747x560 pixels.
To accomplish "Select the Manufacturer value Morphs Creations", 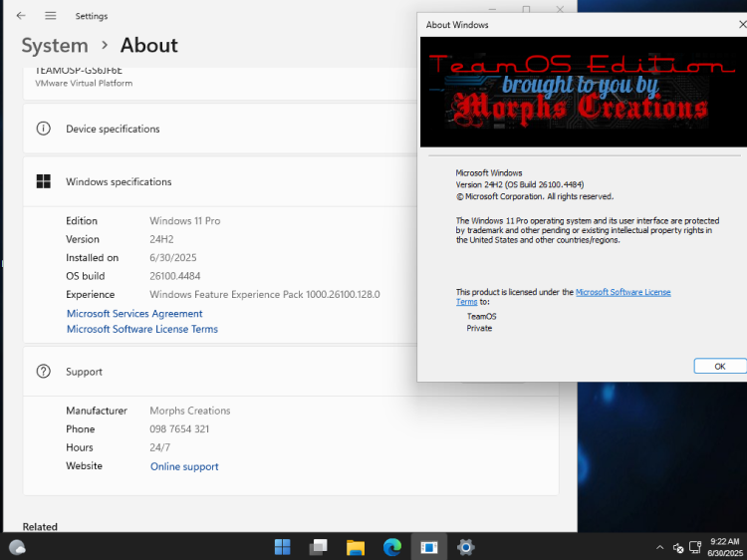I will 189,411.
